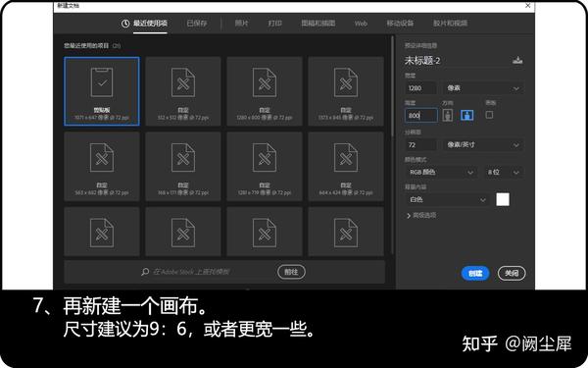Screen dimensions: 588x368
Task: Select the 512 x 512 custom preset
Action: pos(183,91)
